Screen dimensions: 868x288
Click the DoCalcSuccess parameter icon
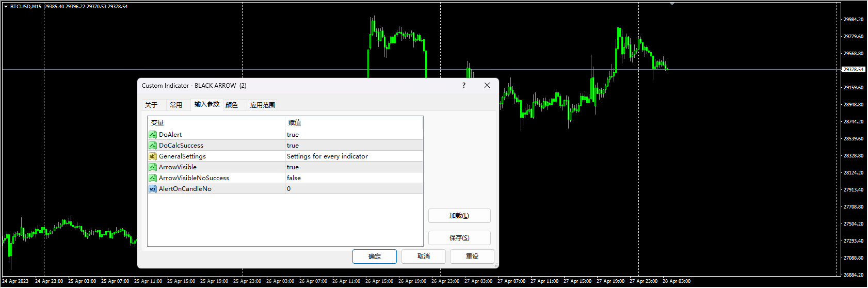point(152,146)
